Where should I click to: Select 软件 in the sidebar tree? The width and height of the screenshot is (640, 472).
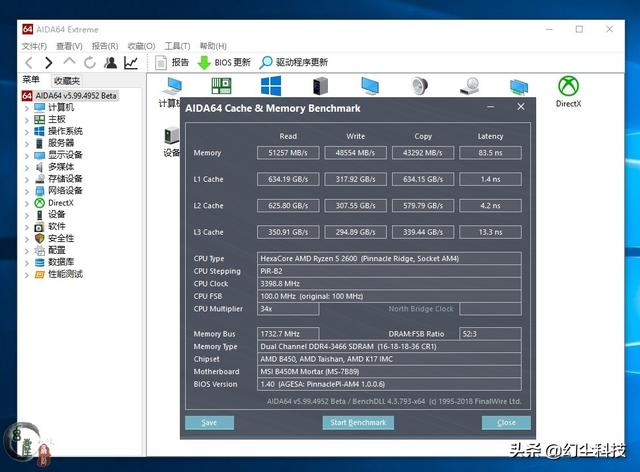pyautogui.click(x=57, y=226)
